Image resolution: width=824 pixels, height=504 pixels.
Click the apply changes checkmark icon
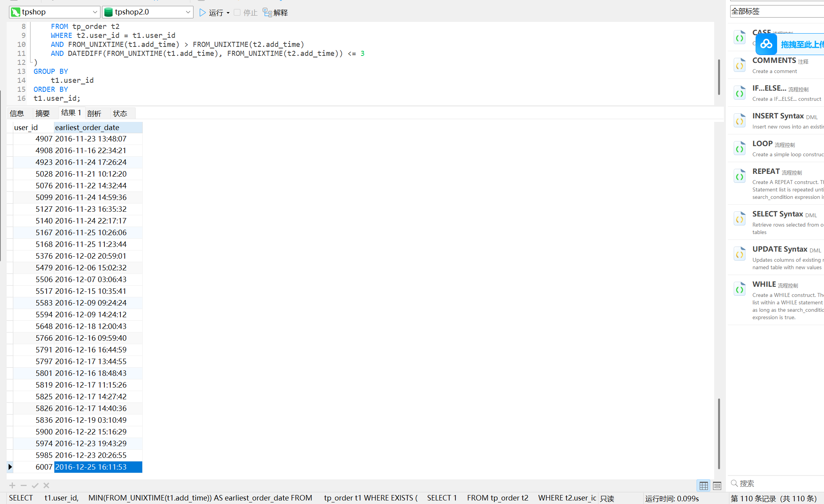click(x=35, y=485)
